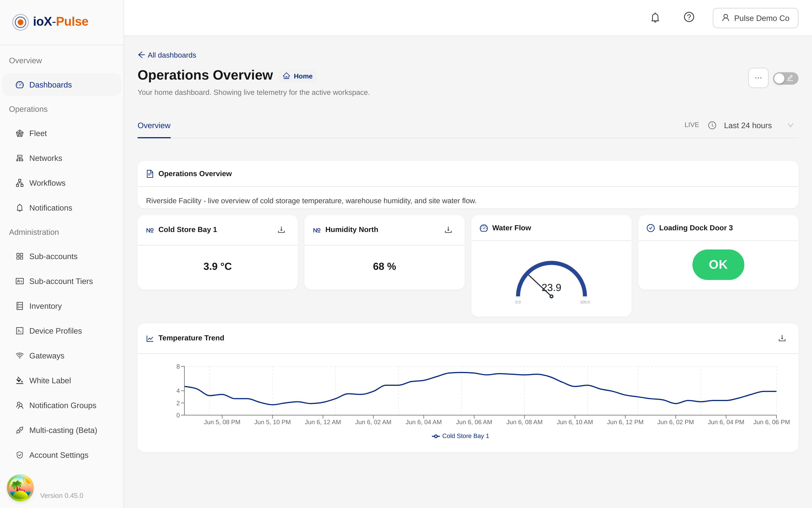Click the Water Flow gauge needle

(x=540, y=286)
